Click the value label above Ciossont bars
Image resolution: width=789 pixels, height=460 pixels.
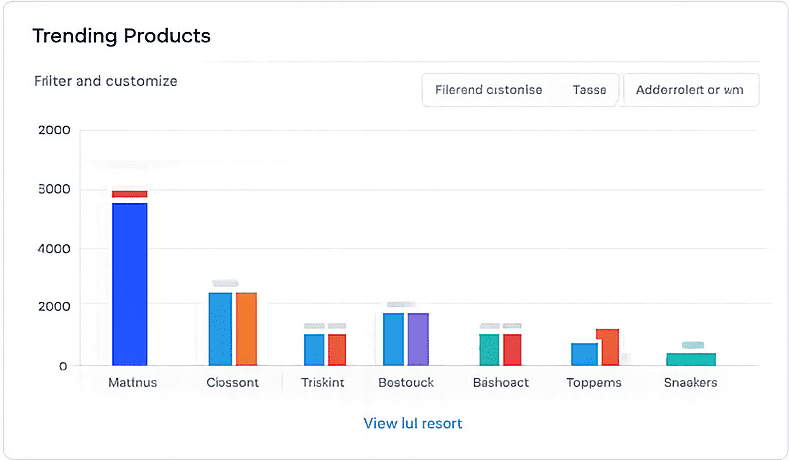pyautogui.click(x=225, y=283)
